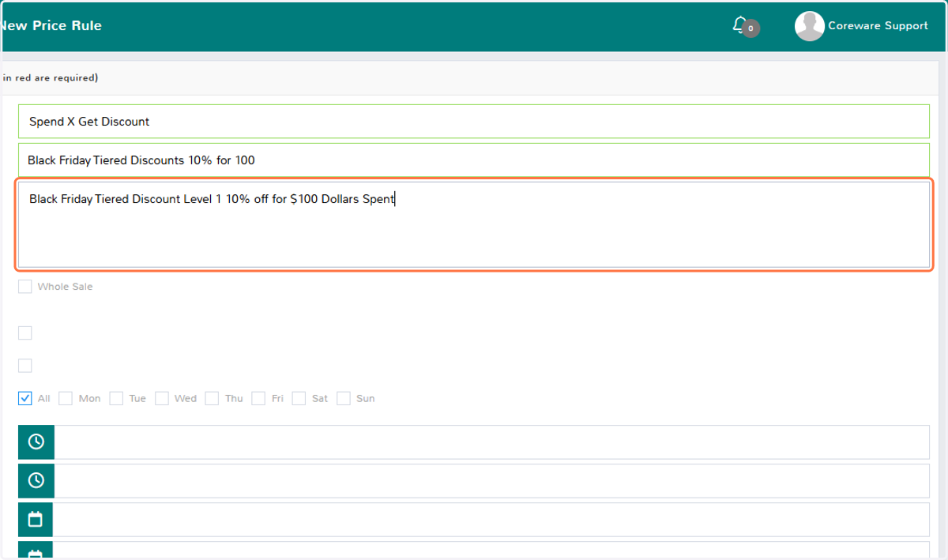Enable the Whole Sale checkbox
Viewport: 948px width, 560px height.
tap(25, 287)
